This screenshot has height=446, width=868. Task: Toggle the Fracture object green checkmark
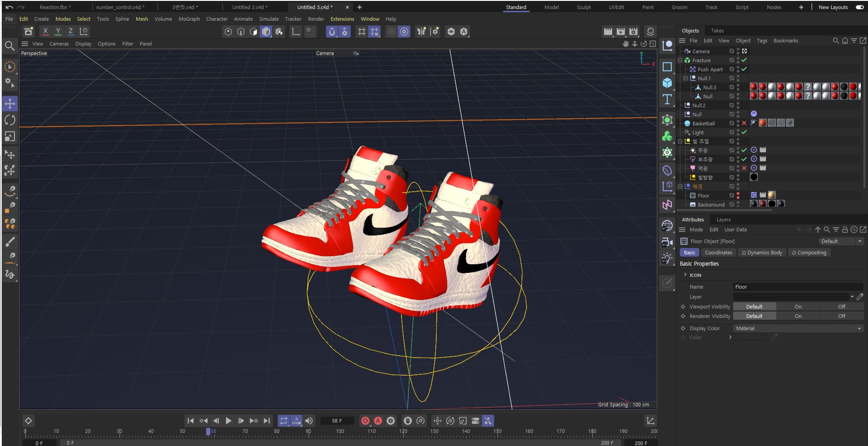(x=744, y=60)
